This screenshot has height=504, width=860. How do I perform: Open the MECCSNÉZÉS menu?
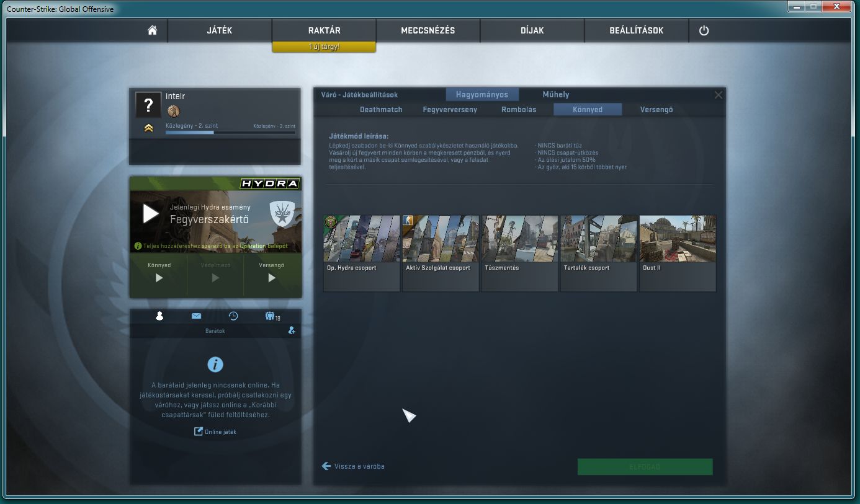click(x=428, y=30)
